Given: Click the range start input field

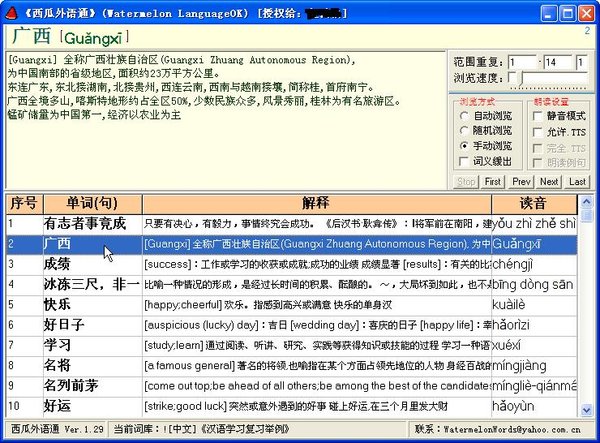Looking at the screenshot, I should (523, 62).
